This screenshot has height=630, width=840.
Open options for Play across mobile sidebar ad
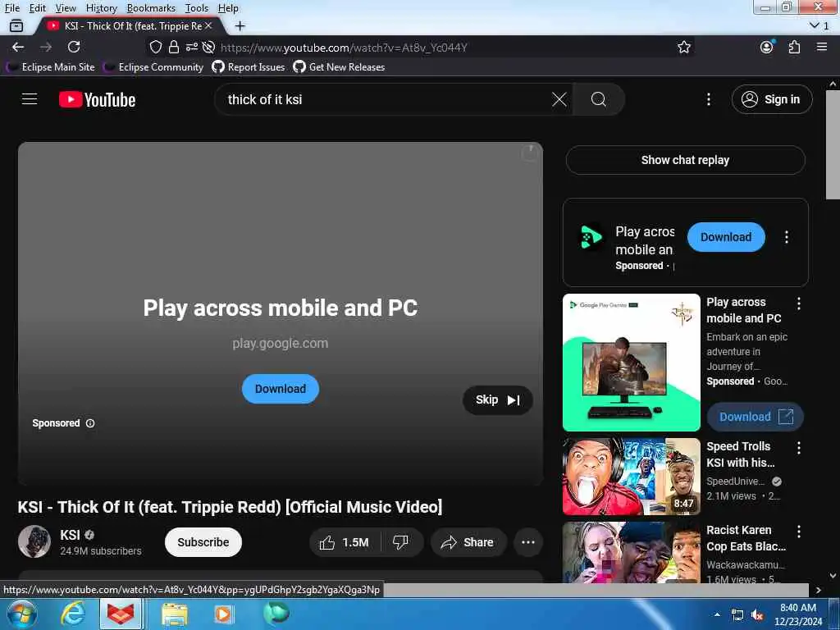coord(799,304)
